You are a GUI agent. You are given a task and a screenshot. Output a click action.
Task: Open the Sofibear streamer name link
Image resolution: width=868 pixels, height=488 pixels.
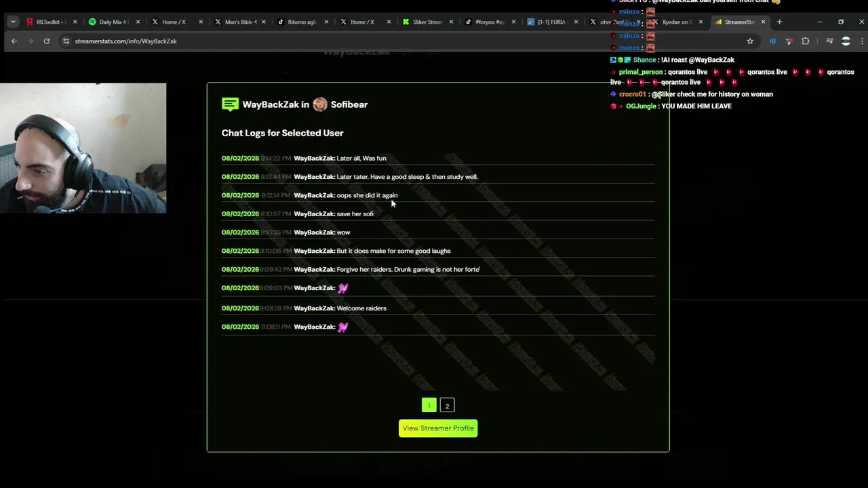tap(349, 104)
